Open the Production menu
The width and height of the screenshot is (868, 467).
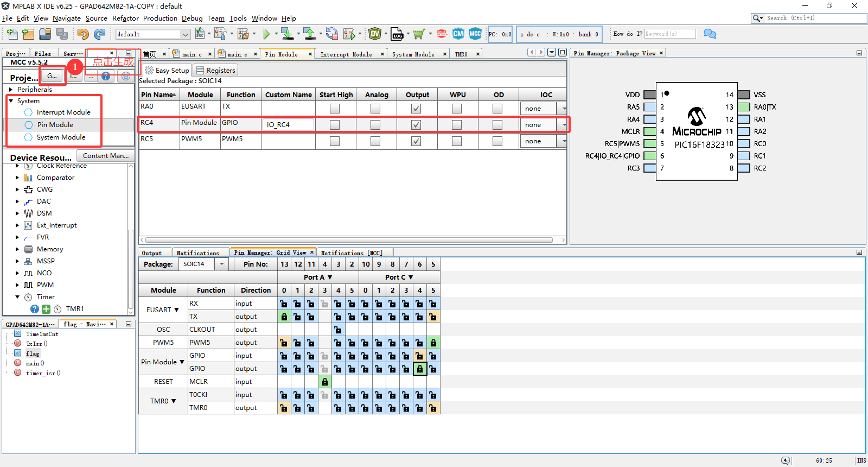(x=160, y=18)
